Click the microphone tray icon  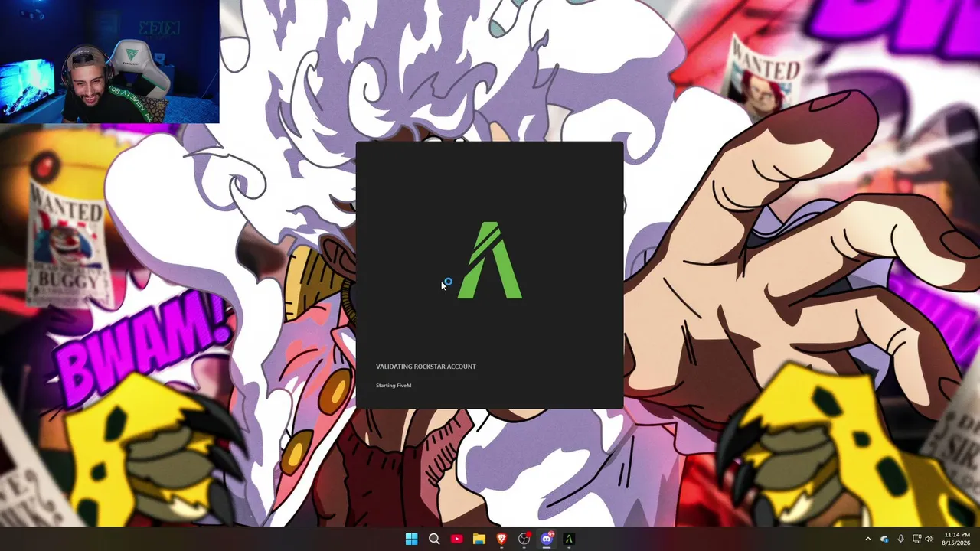pos(900,539)
